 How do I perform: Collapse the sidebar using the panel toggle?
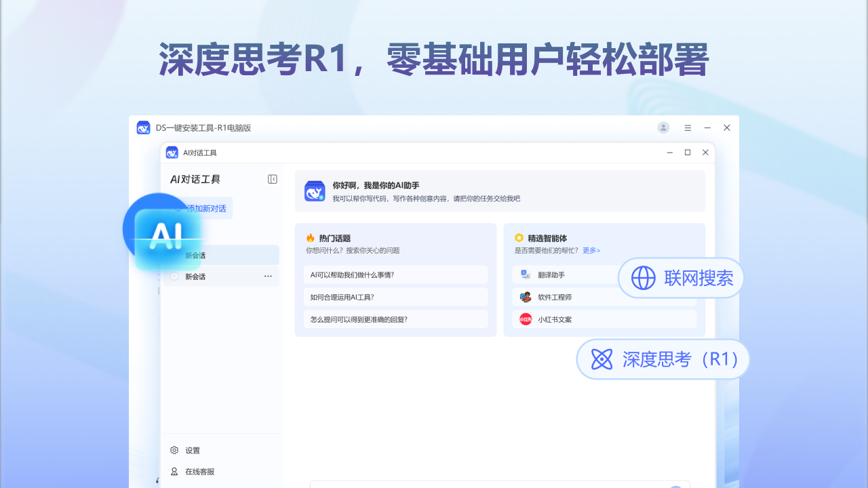272,178
